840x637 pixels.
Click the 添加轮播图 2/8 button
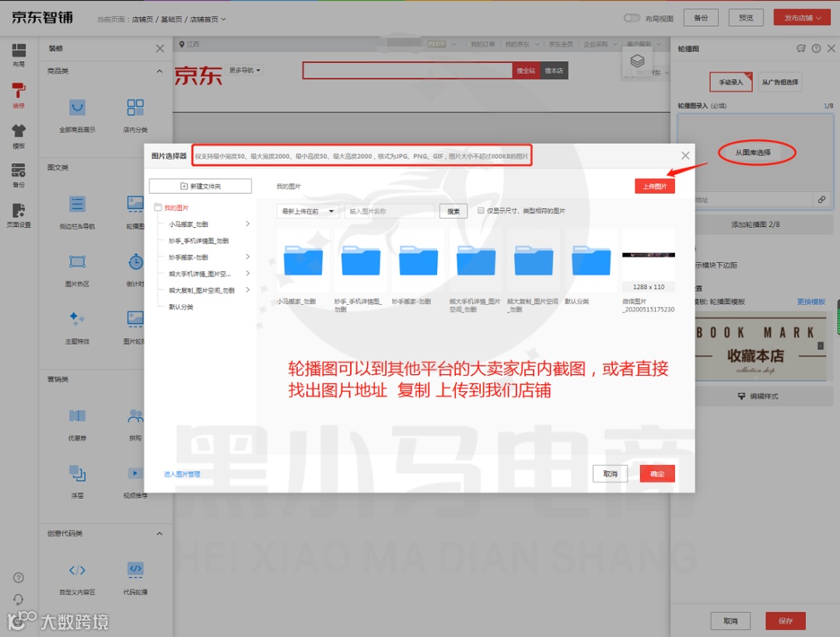(x=755, y=225)
